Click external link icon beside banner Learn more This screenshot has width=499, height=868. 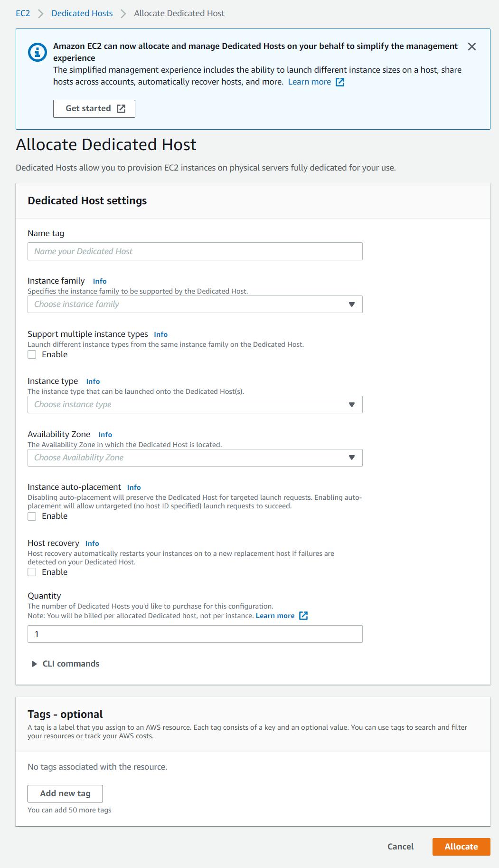(340, 82)
